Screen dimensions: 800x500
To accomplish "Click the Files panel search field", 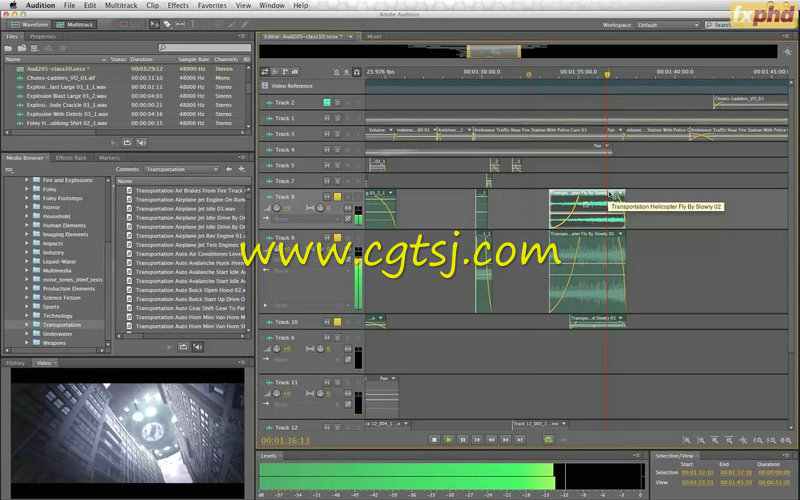I will 205,47.
